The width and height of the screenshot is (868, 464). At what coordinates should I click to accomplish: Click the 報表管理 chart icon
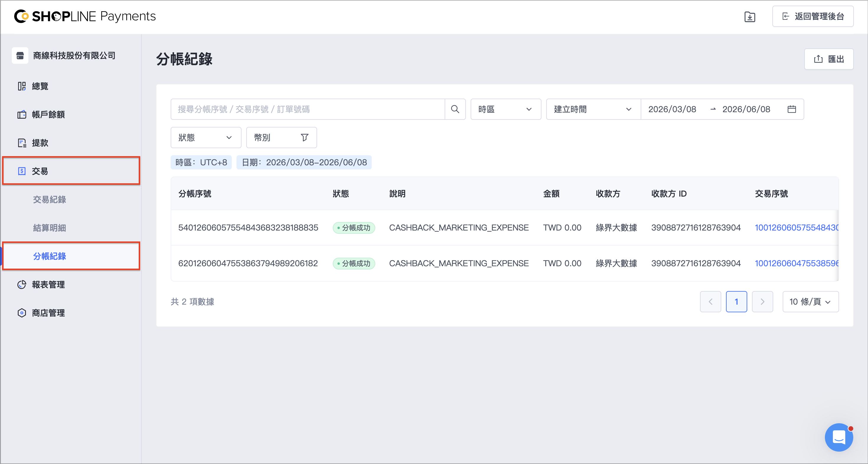click(22, 285)
